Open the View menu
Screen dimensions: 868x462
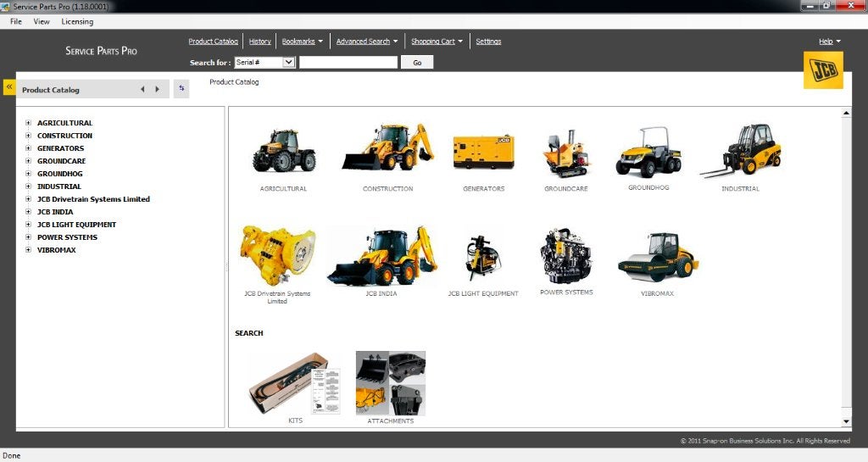42,21
